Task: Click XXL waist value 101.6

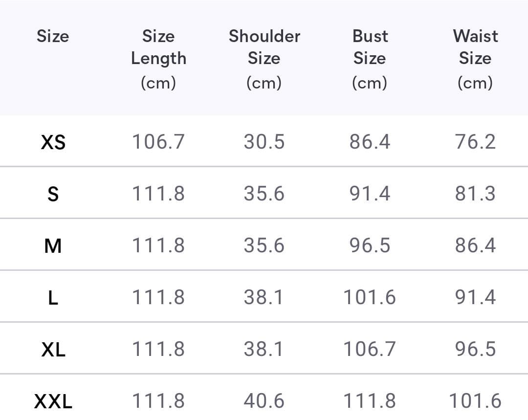Action: coord(475,401)
